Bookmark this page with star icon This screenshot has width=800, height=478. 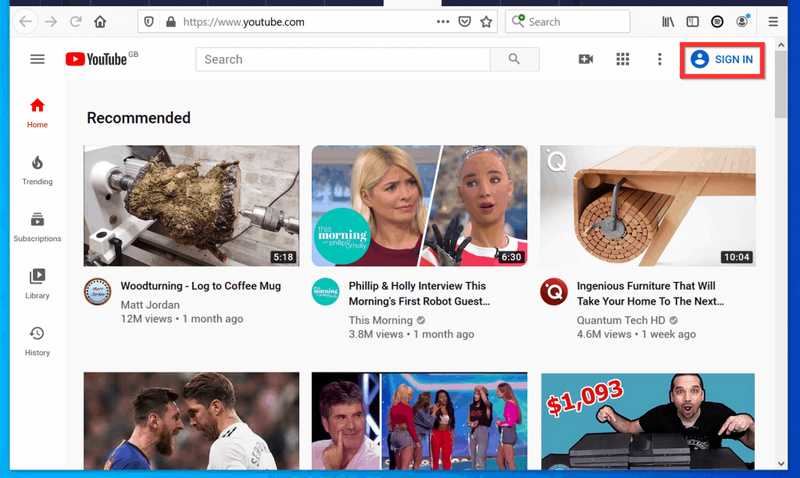[486, 22]
